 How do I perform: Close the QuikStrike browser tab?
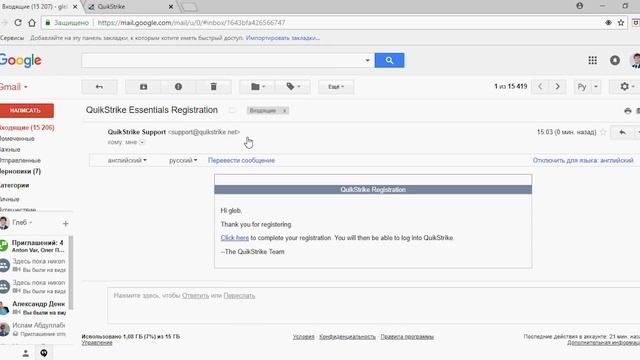(x=171, y=7)
